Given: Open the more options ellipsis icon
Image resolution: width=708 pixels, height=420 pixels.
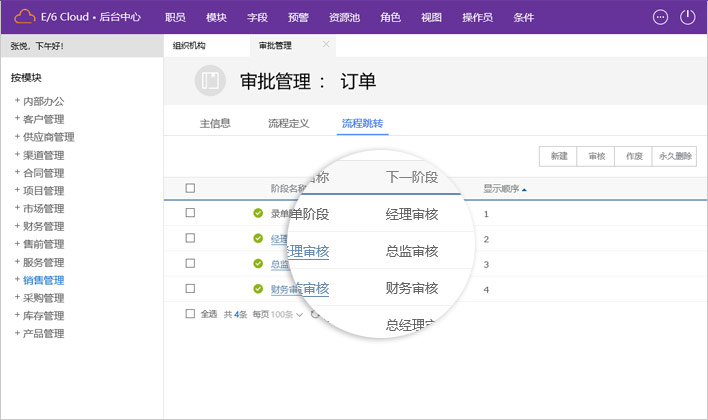Looking at the screenshot, I should (x=660, y=17).
